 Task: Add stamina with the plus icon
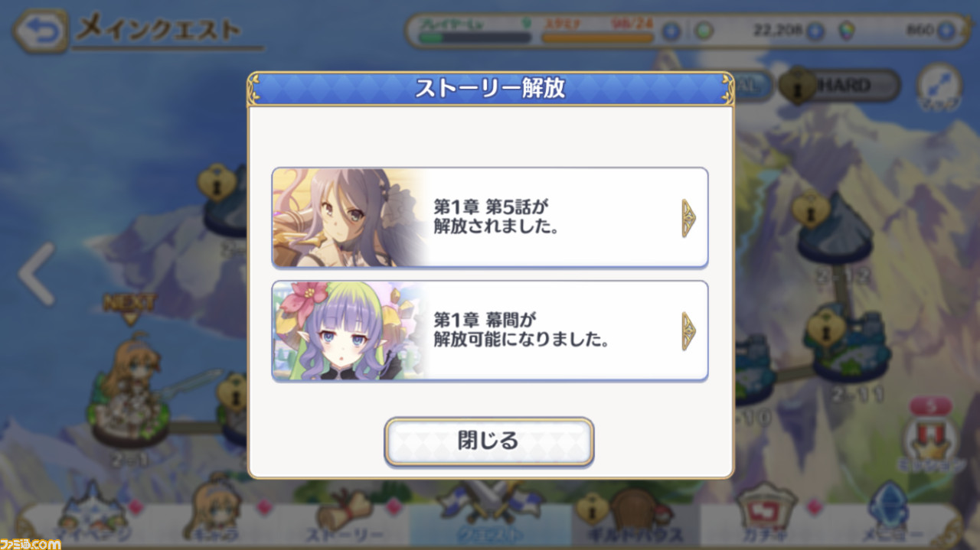(x=671, y=31)
